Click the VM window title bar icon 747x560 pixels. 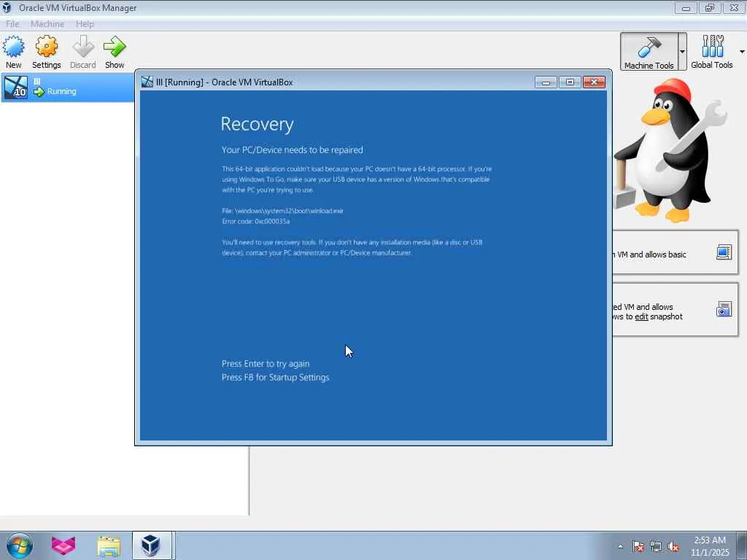[147, 82]
